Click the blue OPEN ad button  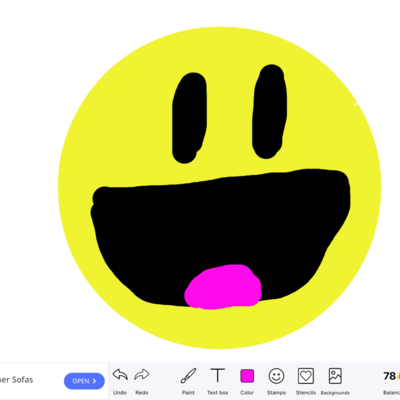tap(84, 381)
